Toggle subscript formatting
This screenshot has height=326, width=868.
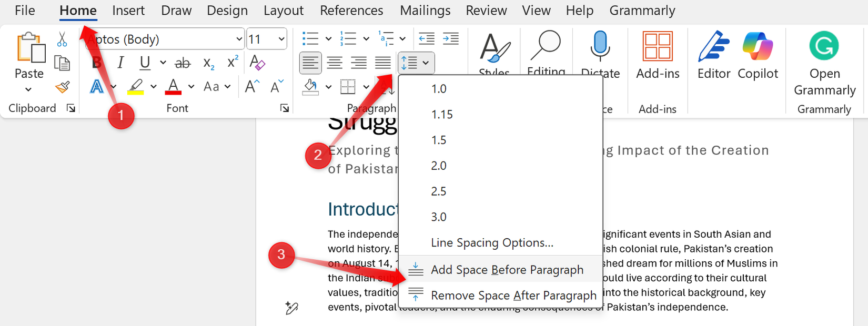pyautogui.click(x=208, y=64)
